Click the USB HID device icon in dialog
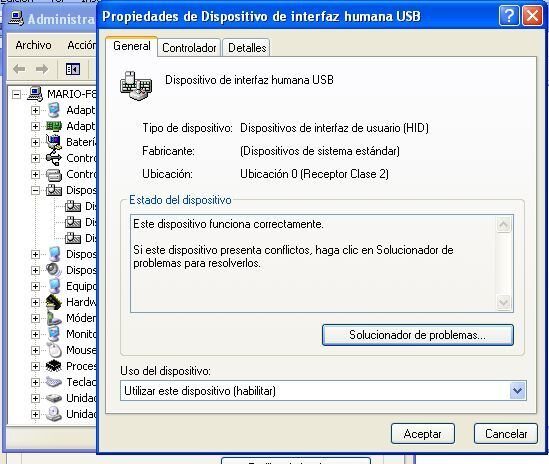549x464 pixels. (136, 86)
